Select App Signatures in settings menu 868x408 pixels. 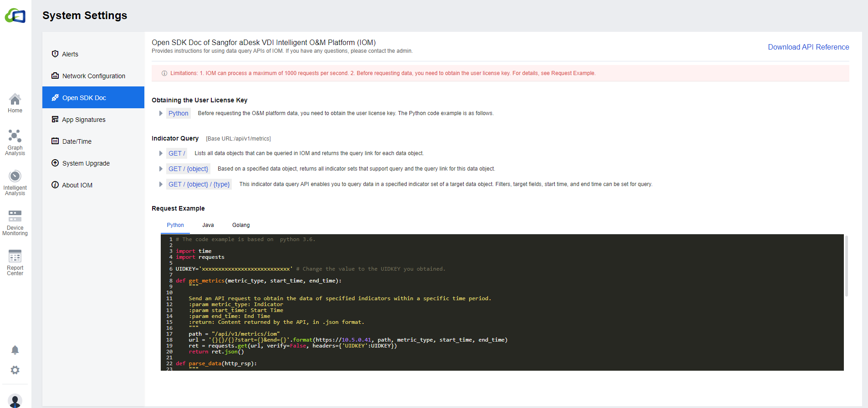tap(84, 120)
